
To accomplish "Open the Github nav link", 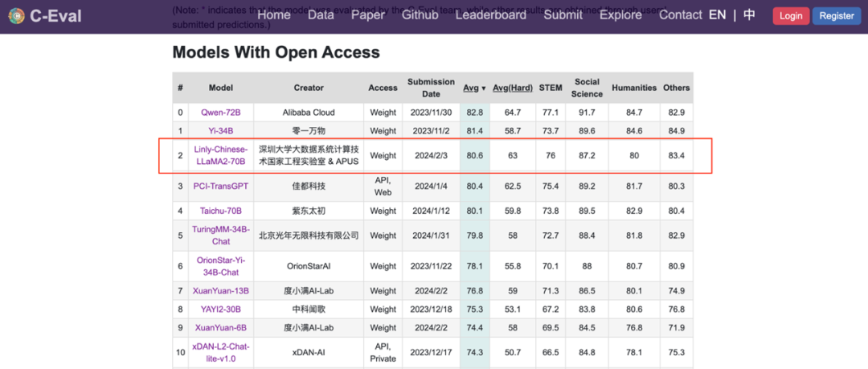I will (x=420, y=15).
